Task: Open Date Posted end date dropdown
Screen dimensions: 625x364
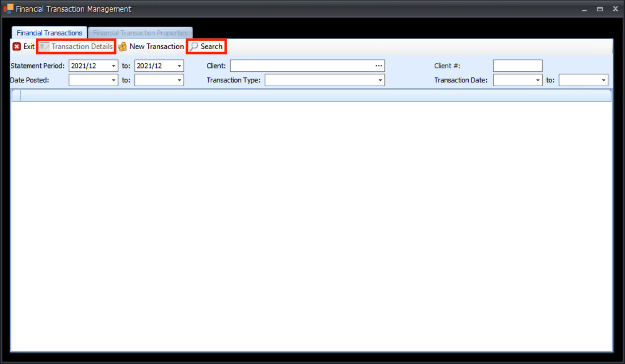Action: [x=179, y=80]
